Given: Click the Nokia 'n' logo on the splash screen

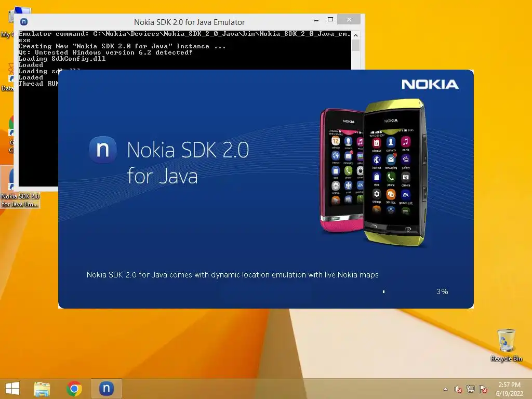Looking at the screenshot, I should [x=103, y=150].
